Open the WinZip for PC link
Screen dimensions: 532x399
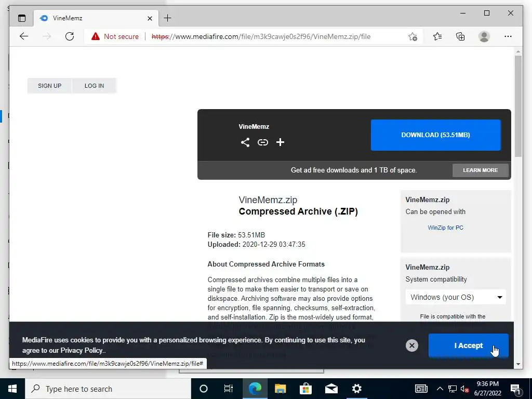[x=445, y=228]
